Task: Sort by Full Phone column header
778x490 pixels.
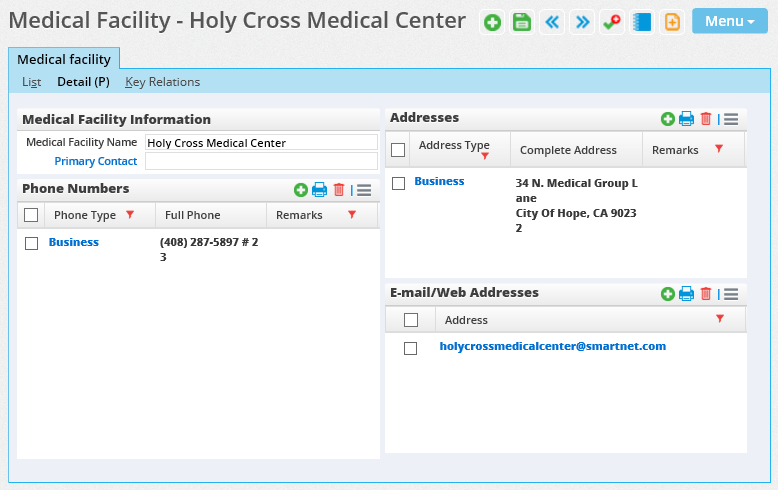Action: click(x=193, y=215)
